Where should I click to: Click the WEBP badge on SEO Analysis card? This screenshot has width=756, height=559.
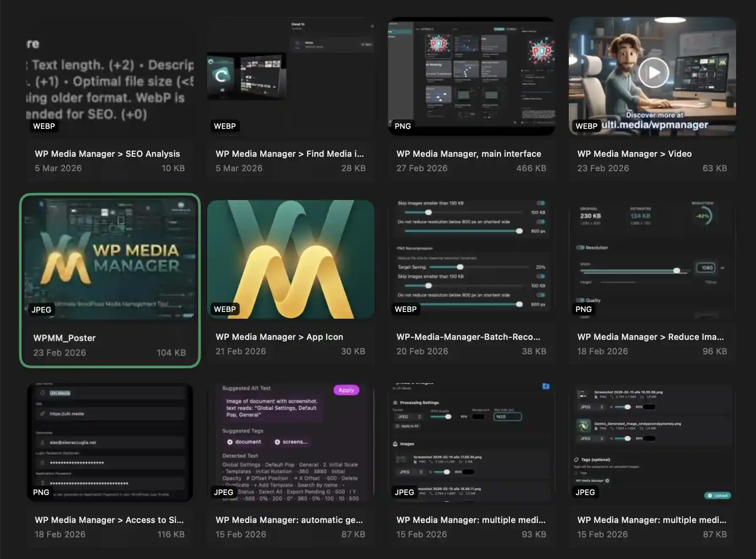coord(44,126)
